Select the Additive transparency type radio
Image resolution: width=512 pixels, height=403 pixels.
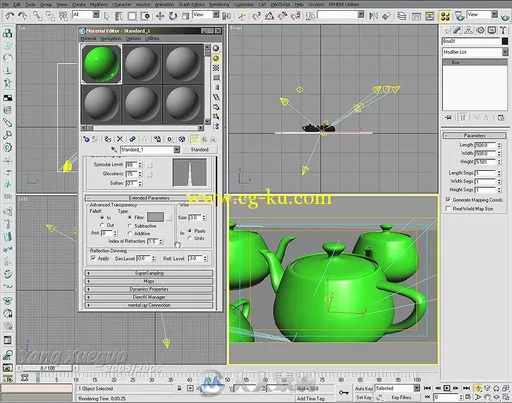(x=130, y=233)
